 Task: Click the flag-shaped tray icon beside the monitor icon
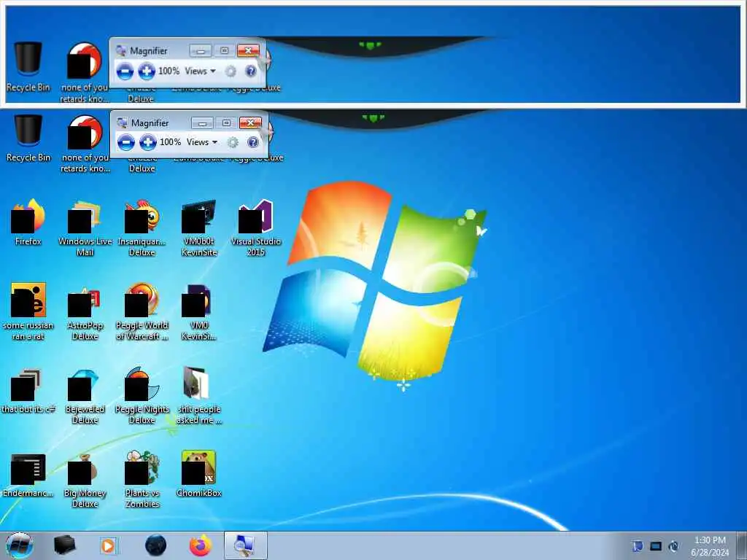point(638,546)
